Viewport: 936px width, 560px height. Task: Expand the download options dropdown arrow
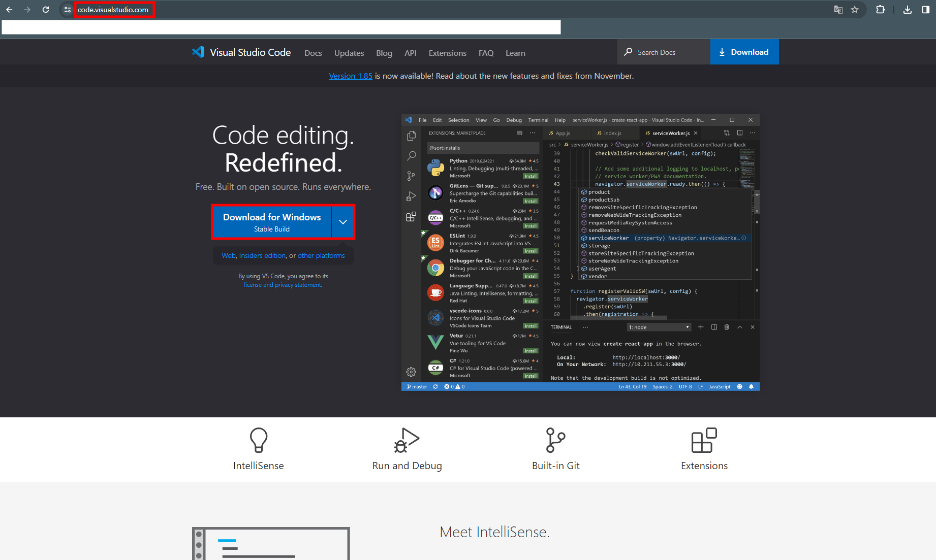[x=343, y=222]
